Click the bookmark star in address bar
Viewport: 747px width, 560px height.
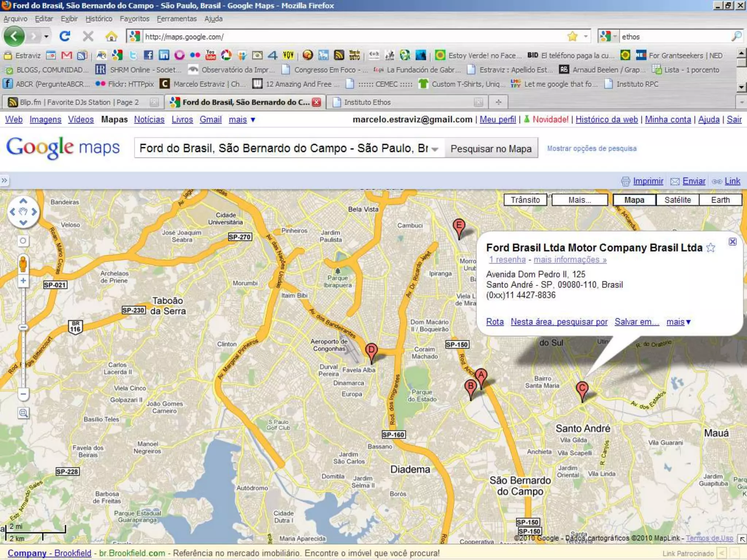click(572, 36)
